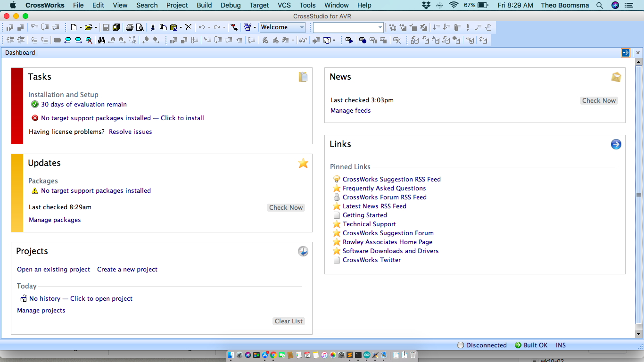
Task: Open the File menu
Action: [78, 5]
